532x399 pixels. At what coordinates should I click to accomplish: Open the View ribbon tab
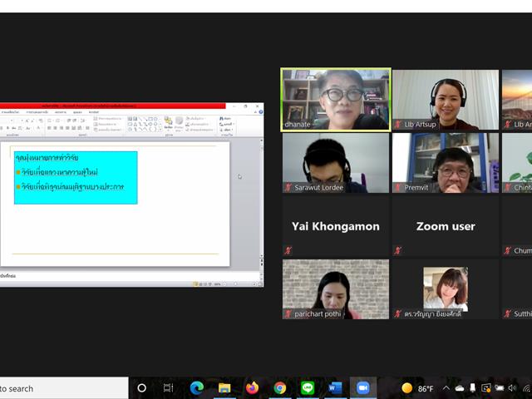pos(77,112)
